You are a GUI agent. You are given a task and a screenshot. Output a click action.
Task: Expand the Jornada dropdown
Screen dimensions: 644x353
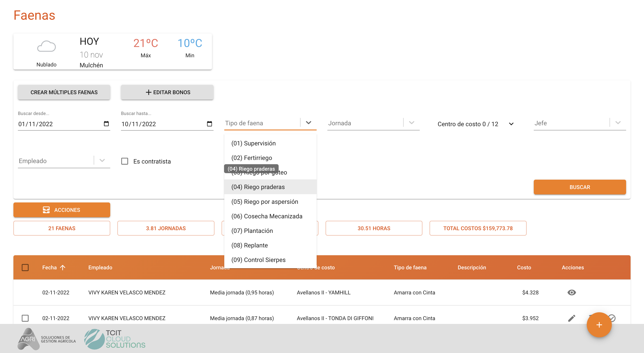411,123
